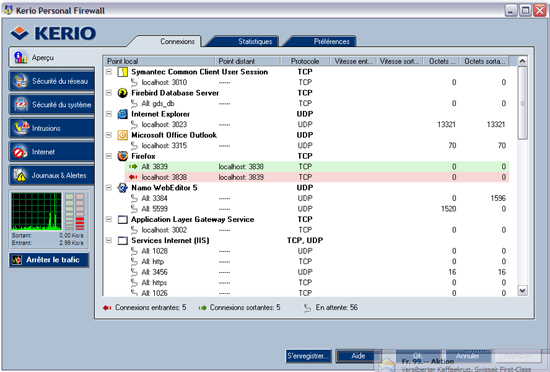Click the Connexions sortantes green arrow icon
Viewport: 550px width, 372px height.
click(x=202, y=308)
